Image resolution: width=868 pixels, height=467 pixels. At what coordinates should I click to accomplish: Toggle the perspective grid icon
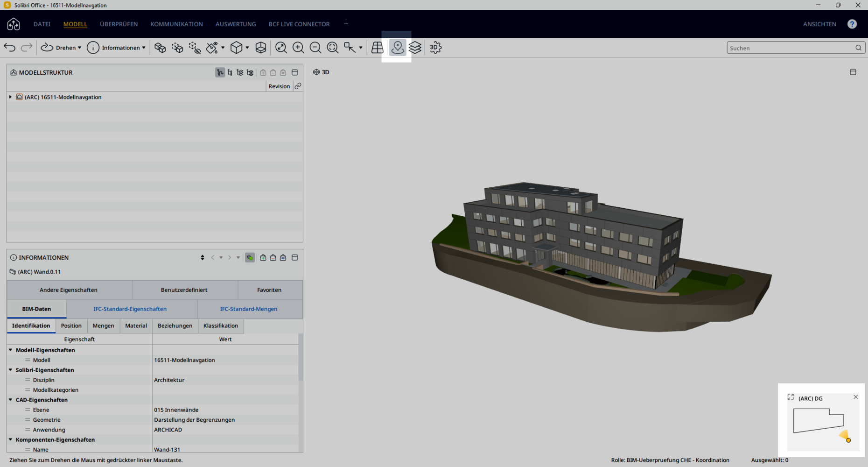pos(378,48)
